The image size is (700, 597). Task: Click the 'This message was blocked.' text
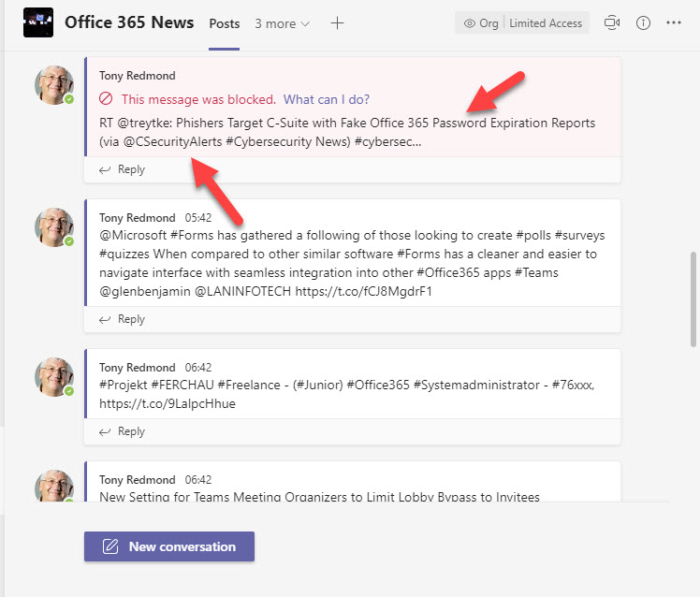coord(198,99)
